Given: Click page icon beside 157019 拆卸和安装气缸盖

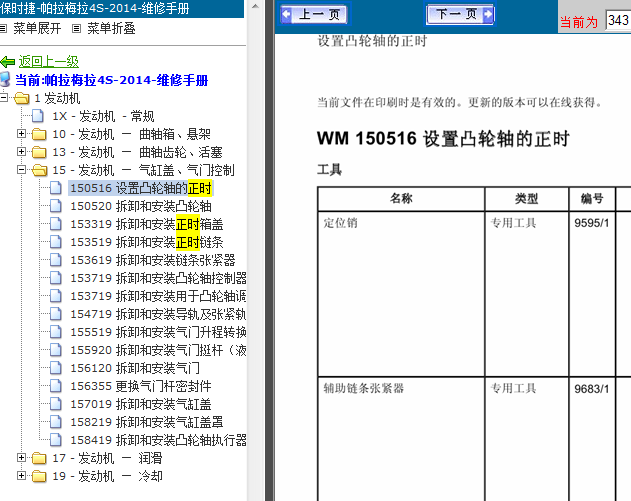Looking at the screenshot, I should pyautogui.click(x=56, y=404).
